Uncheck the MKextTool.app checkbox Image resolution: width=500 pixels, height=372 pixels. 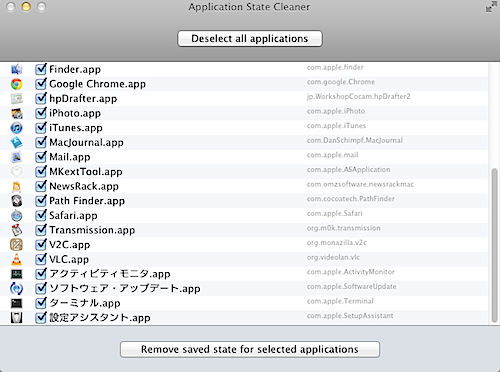tap(41, 172)
